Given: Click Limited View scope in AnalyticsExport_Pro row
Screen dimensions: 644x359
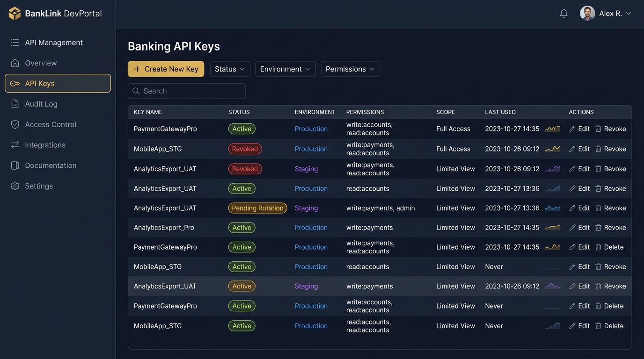Looking at the screenshot, I should click(x=455, y=228).
